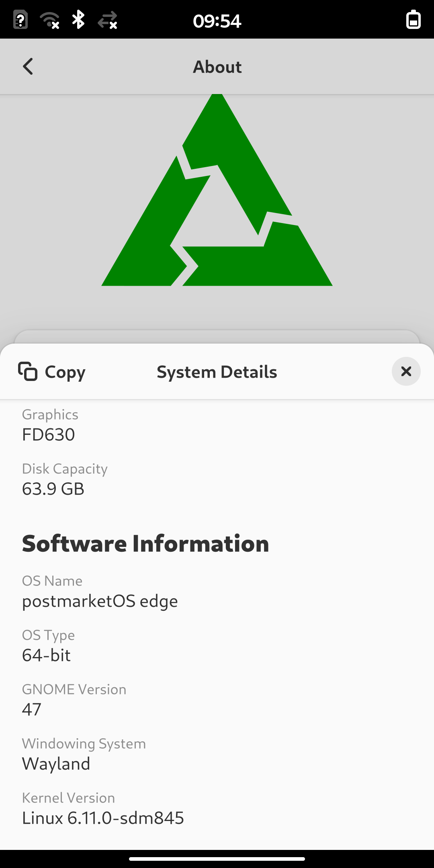The height and width of the screenshot is (868, 434).
Task: Select the 64-bit value
Action: point(47,655)
